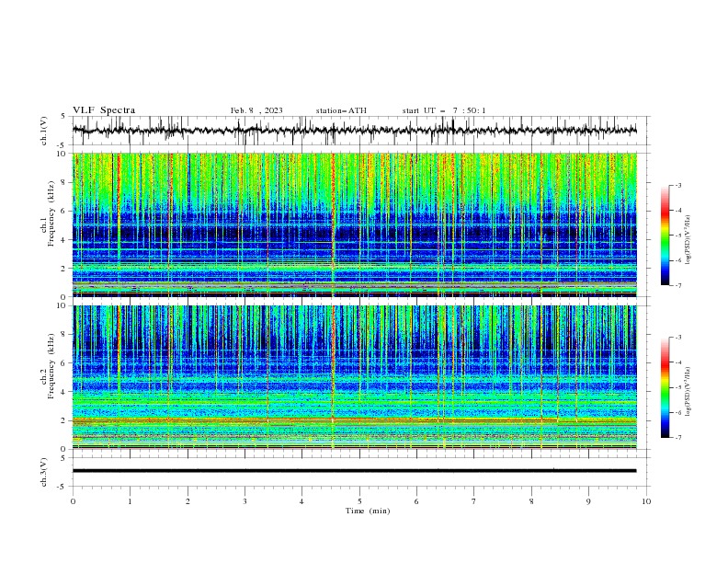Click the "9" tick on the time axis
The image size is (728, 563).
[588, 501]
